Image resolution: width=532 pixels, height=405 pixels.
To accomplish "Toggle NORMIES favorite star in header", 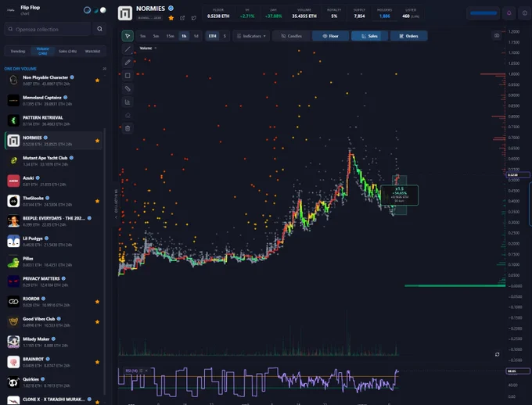I will [171, 18].
